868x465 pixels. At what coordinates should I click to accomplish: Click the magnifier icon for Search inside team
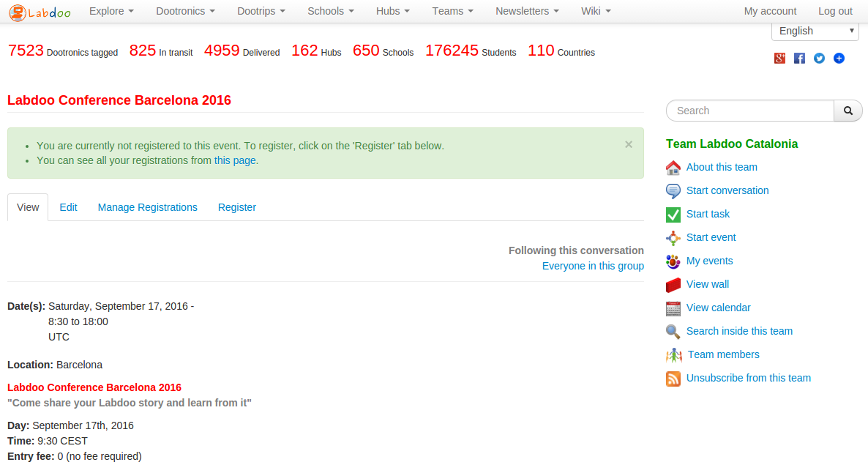(x=673, y=332)
